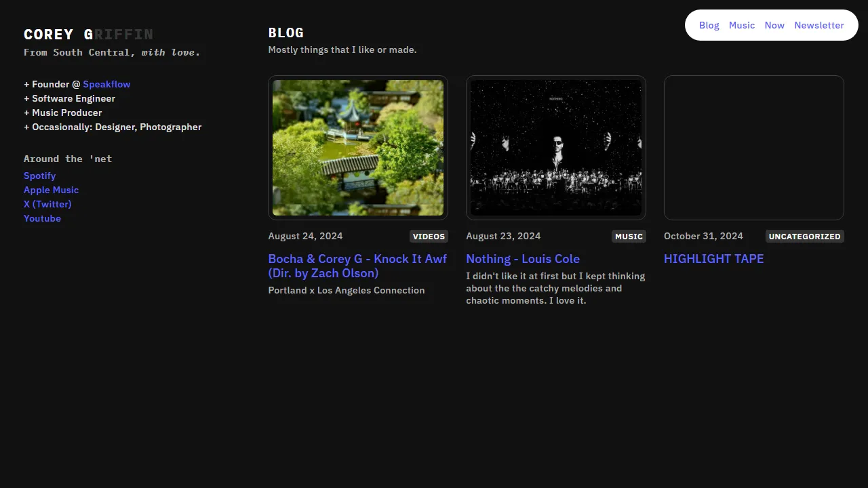This screenshot has height=488, width=868.
Task: Open the Louis Cole orchestra thumbnail
Action: pyautogui.click(x=556, y=148)
